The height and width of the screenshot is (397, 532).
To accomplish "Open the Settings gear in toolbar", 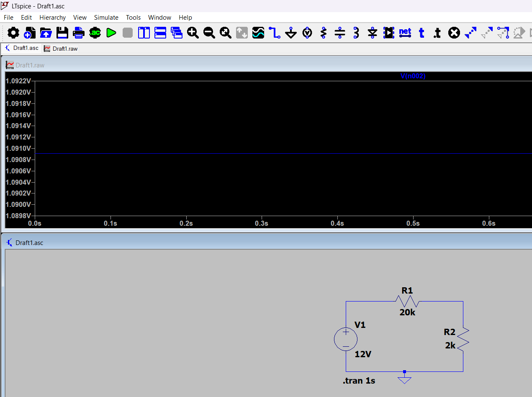I will coord(13,33).
